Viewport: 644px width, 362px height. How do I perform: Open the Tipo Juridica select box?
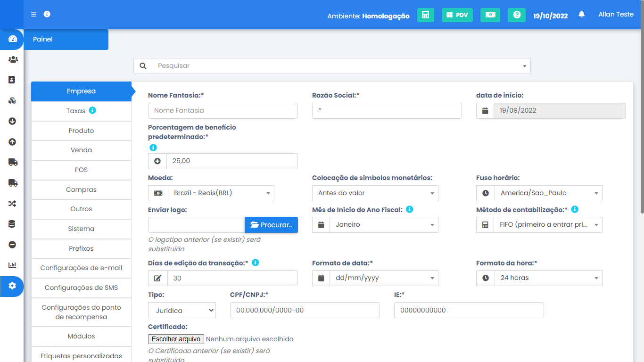[x=182, y=311]
